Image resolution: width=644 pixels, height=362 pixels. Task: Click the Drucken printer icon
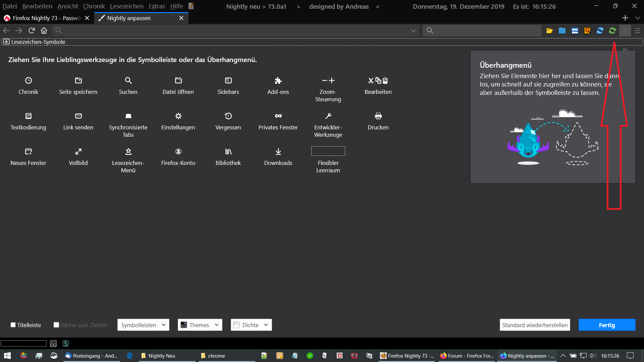pyautogui.click(x=378, y=116)
